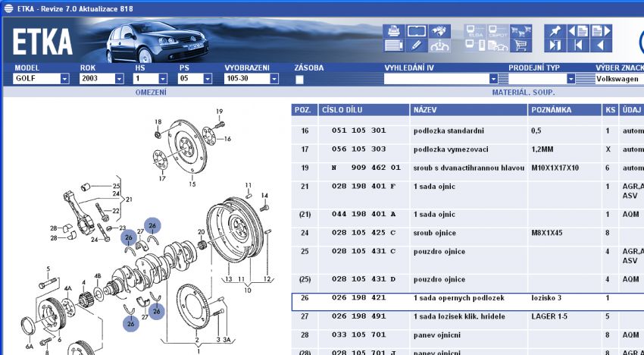644x355 pixels.
Task: Toggle the ZÁSOBA checkbox
Action: point(299,79)
